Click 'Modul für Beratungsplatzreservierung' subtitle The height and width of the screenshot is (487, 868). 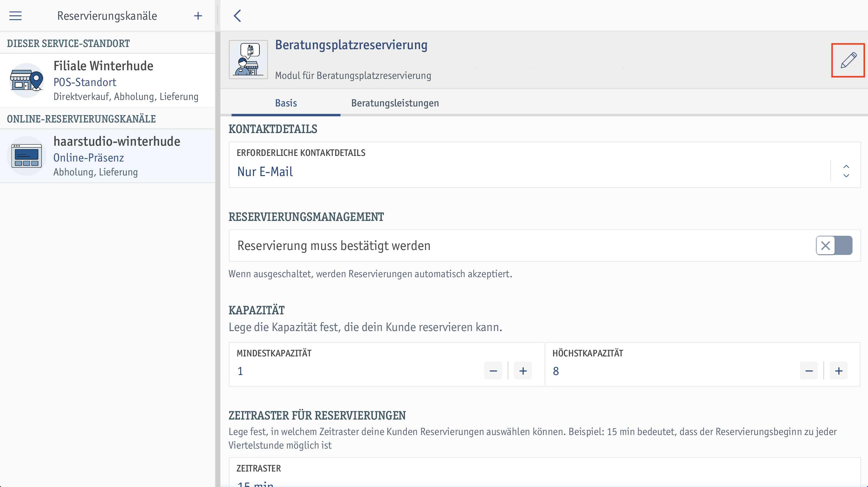pyautogui.click(x=353, y=75)
